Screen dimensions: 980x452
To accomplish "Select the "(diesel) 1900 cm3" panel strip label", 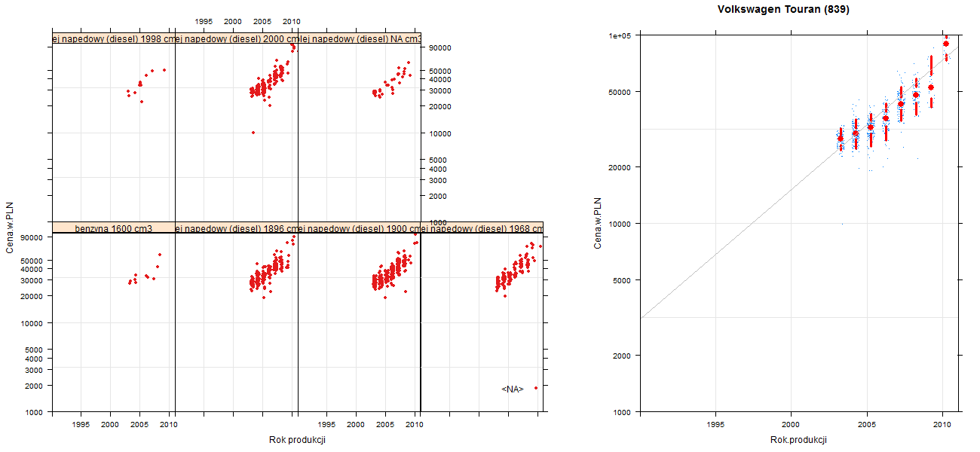I will pos(360,228).
